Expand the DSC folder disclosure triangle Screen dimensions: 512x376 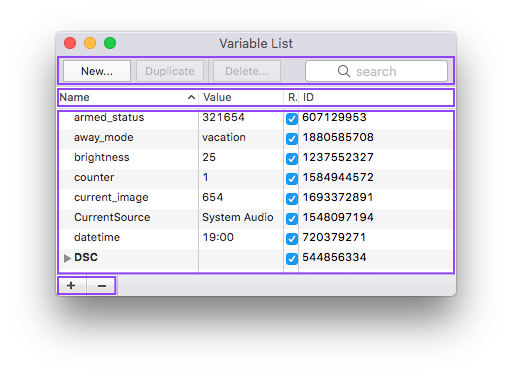(x=67, y=258)
